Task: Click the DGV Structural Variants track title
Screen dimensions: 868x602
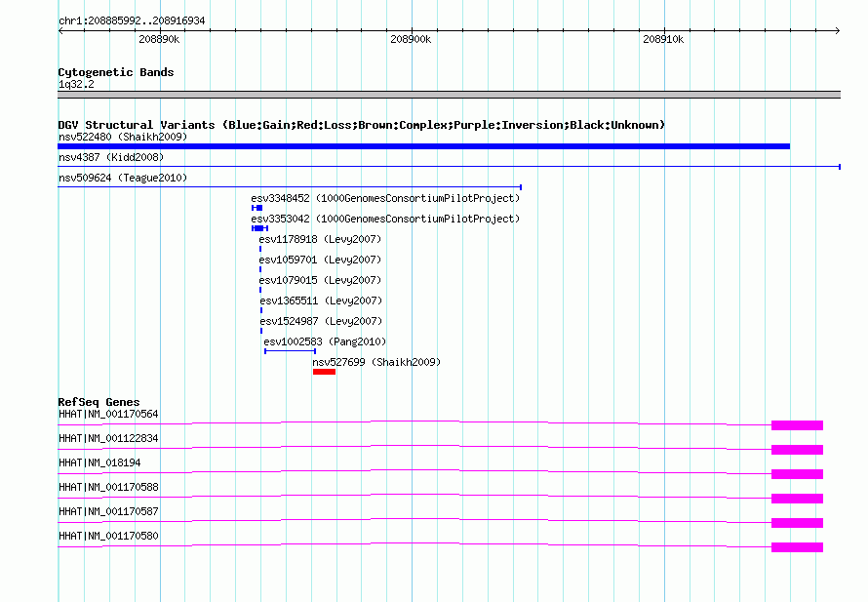Action: pos(362,125)
